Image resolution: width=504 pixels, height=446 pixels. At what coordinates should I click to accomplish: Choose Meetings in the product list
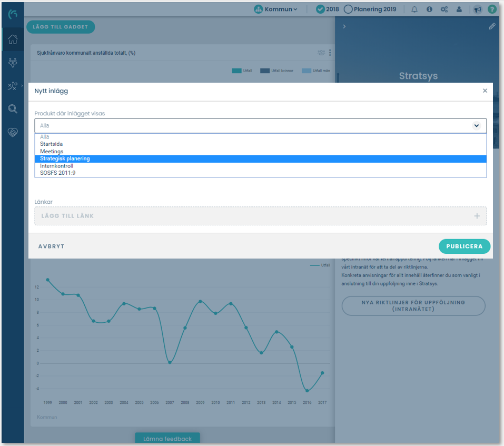[260, 151]
